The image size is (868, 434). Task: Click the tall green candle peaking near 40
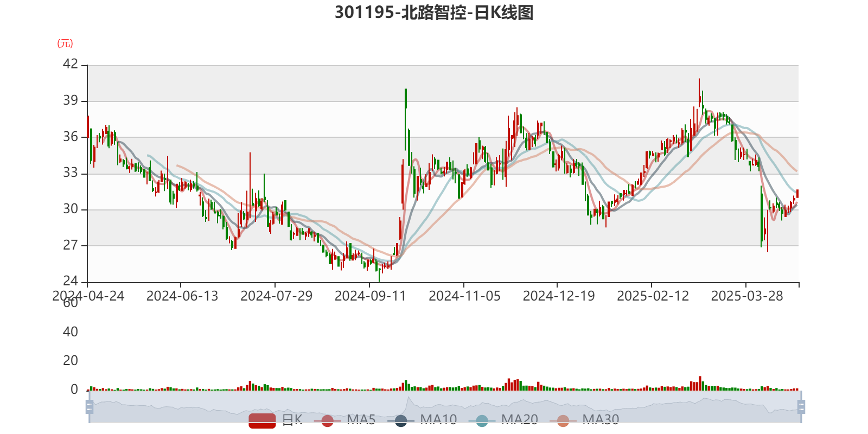pyautogui.click(x=406, y=119)
